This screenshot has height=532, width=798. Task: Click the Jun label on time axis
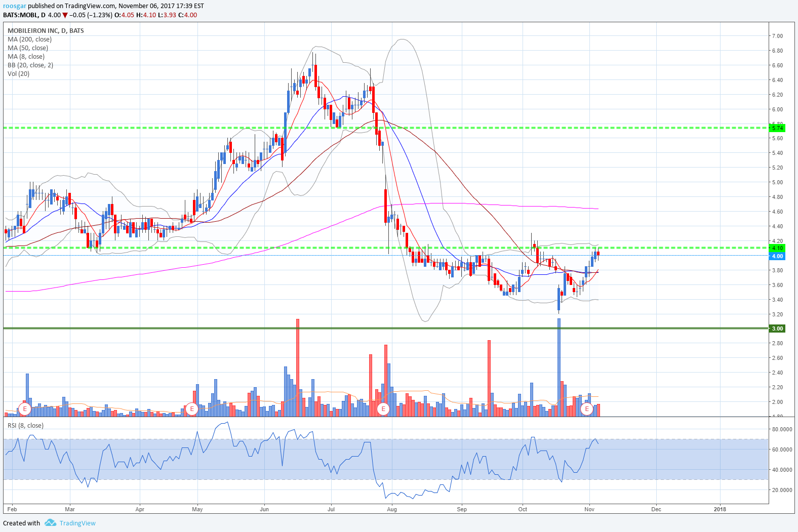point(264,509)
